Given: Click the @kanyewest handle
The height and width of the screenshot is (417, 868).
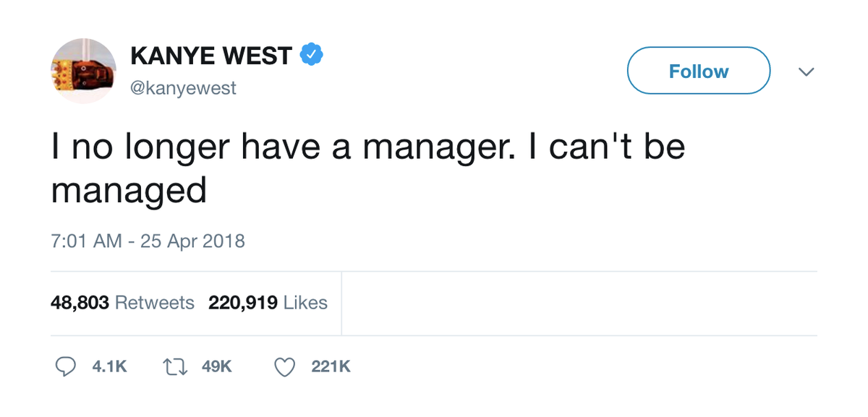Looking at the screenshot, I should (182, 87).
